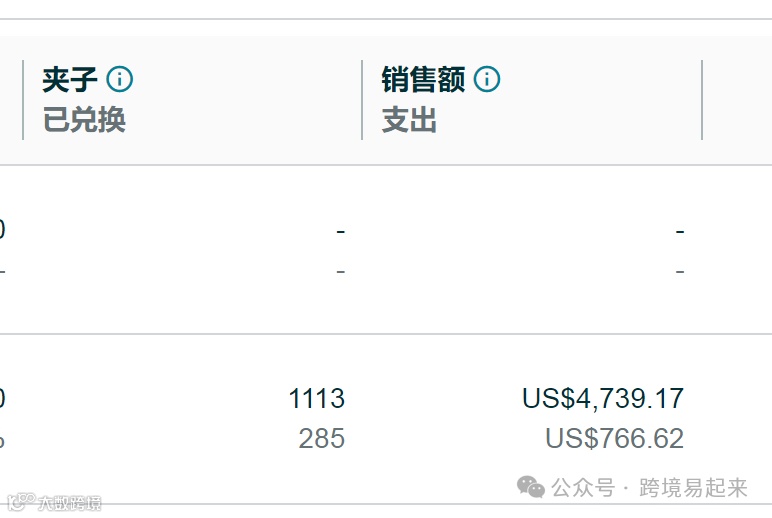The height and width of the screenshot is (518, 772).
Task: Click the divider between 夹子 and 销售额
Action: point(362,100)
